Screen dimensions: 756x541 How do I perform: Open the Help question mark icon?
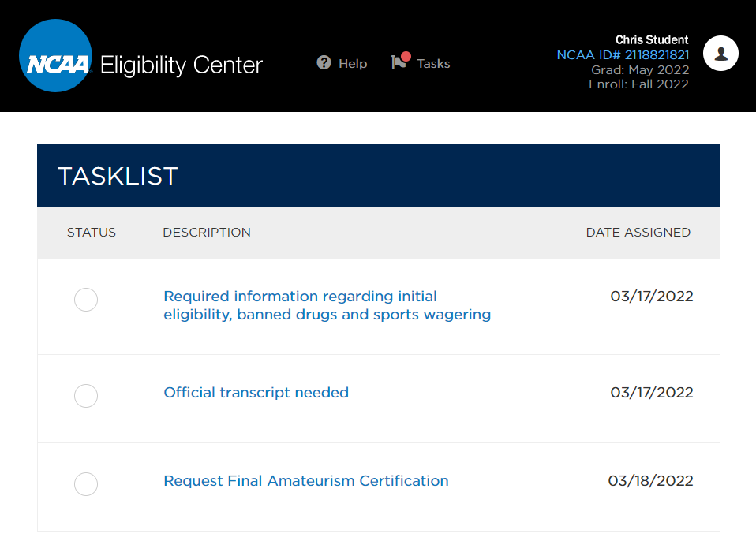click(x=323, y=62)
